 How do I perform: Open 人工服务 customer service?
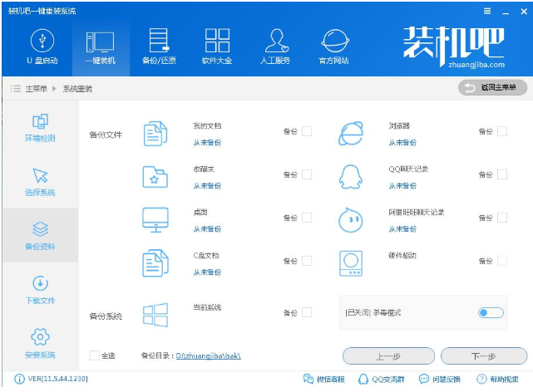pyautogui.click(x=276, y=47)
